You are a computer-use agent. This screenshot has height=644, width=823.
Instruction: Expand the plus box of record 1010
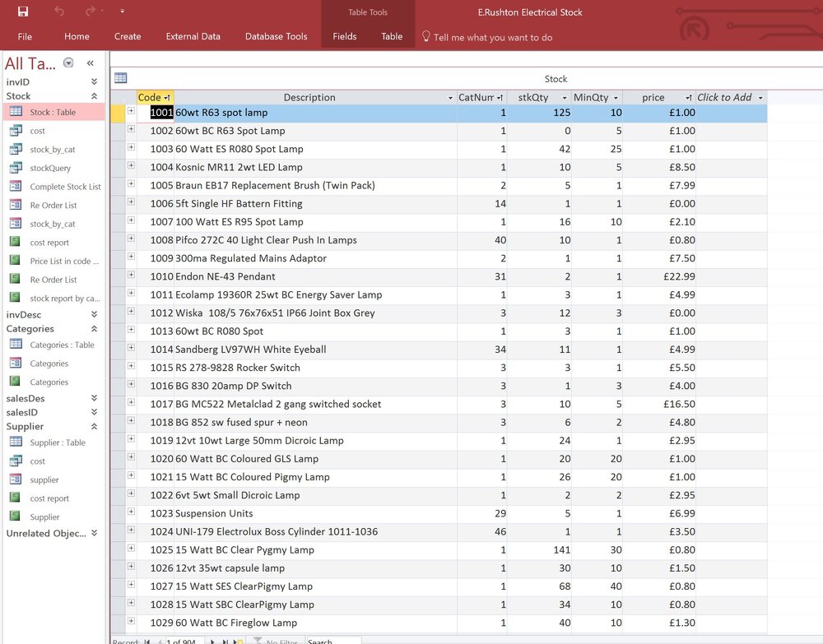pyautogui.click(x=131, y=275)
